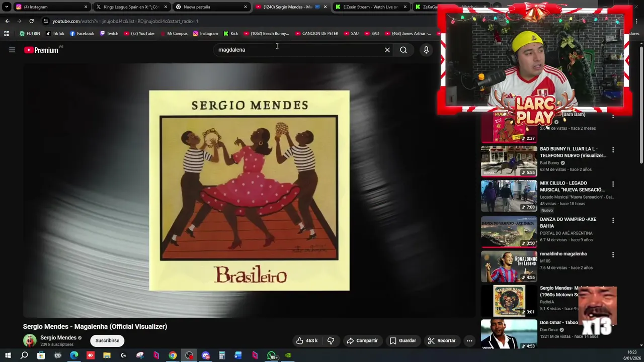Open CANCION DE PETER bookmark

[316, 34]
